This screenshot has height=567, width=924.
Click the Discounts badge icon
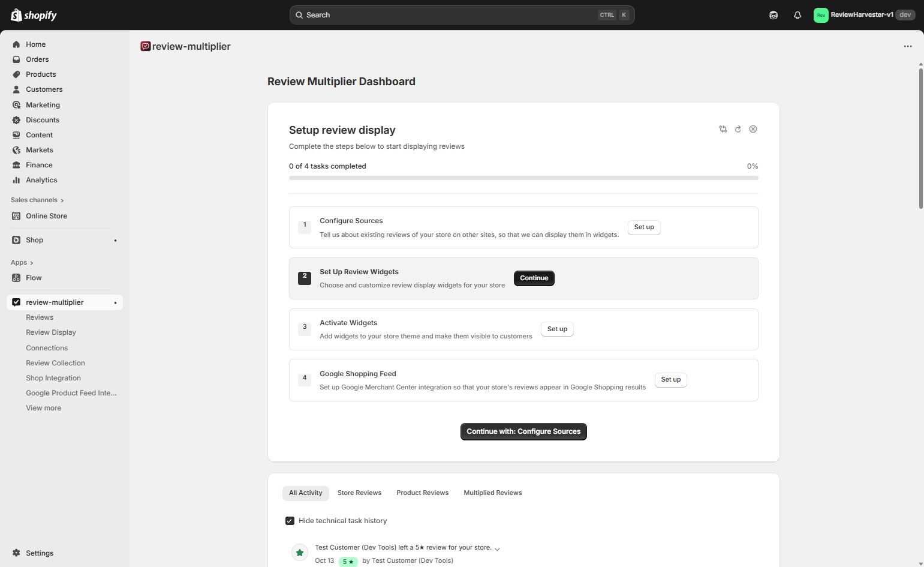coord(16,120)
